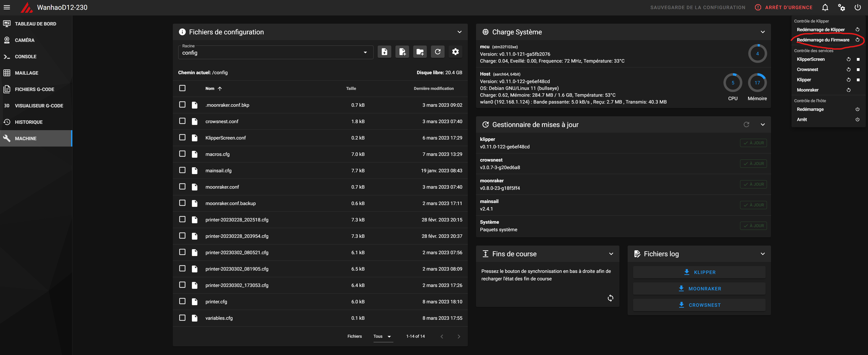Screen dimensions: 868x355
Task: Restart the Crowsnest service
Action: click(x=848, y=69)
